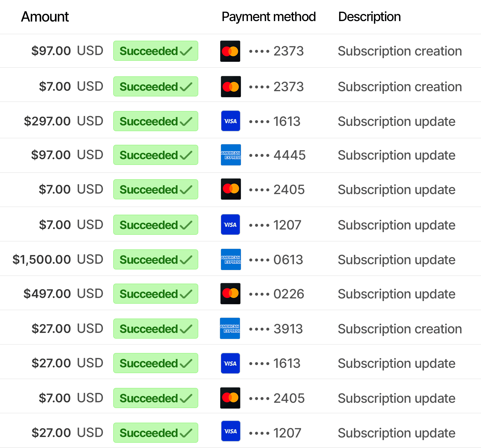
Task: Click American Express icon in $1,500.00 row
Action: click(231, 259)
